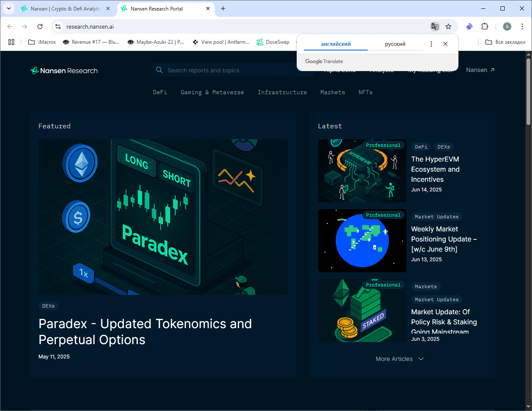This screenshot has width=532, height=411.
Task: Click the Nansen Research logo
Action: pos(64,70)
